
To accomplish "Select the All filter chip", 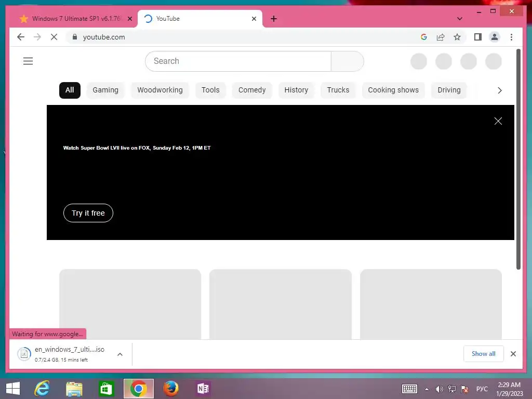I will (x=70, y=90).
